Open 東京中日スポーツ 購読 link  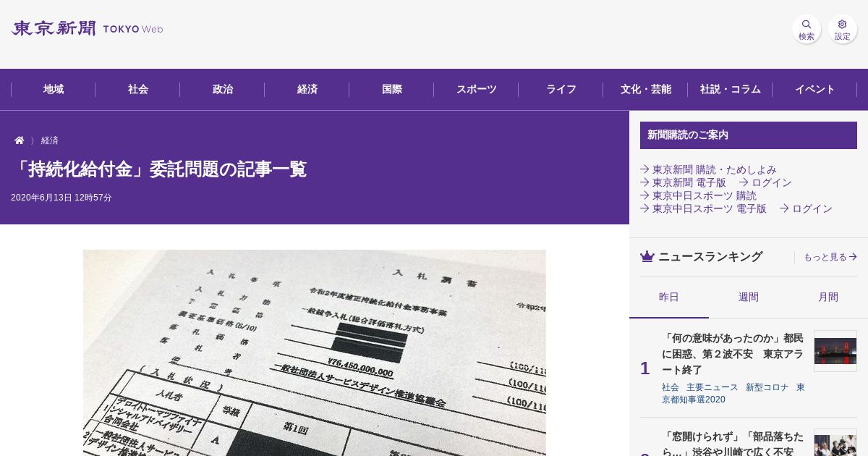(698, 195)
